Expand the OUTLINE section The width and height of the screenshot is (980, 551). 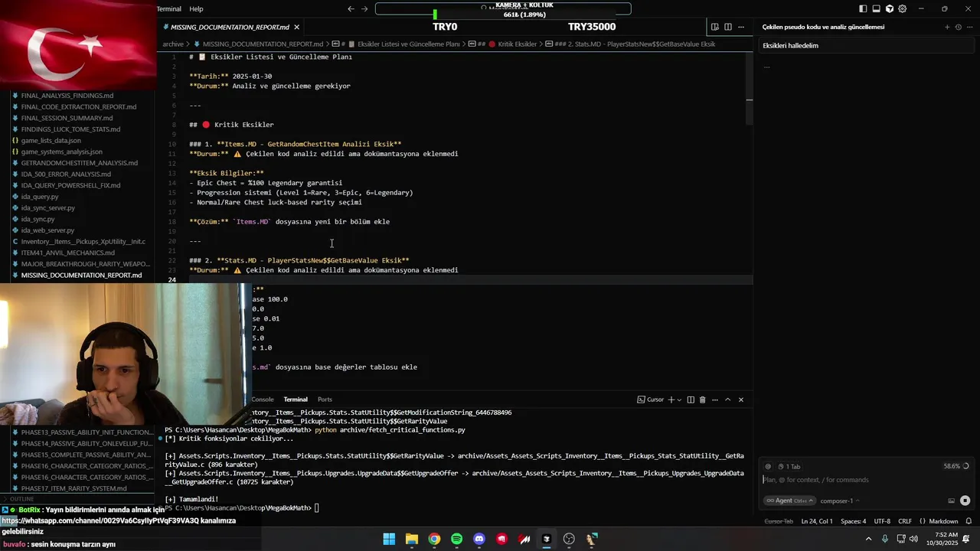pyautogui.click(x=20, y=499)
